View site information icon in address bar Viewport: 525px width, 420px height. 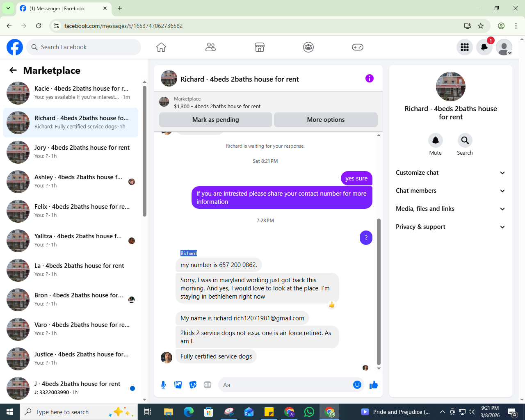coord(57,26)
